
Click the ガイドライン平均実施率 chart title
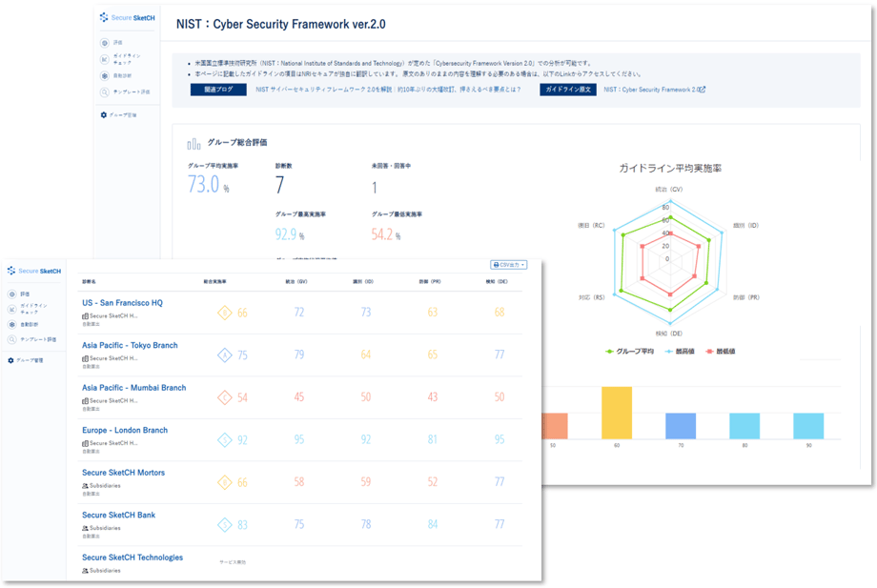point(670,169)
